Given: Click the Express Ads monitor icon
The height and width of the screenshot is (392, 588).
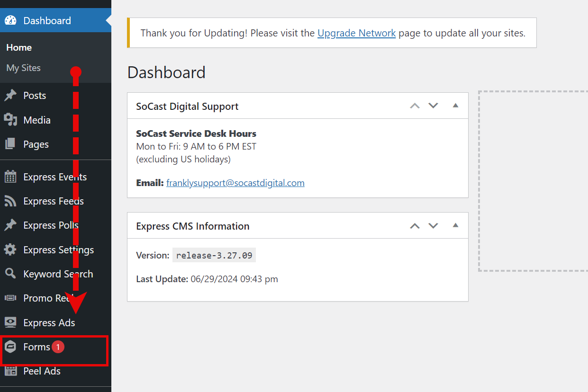Looking at the screenshot, I should point(10,323).
